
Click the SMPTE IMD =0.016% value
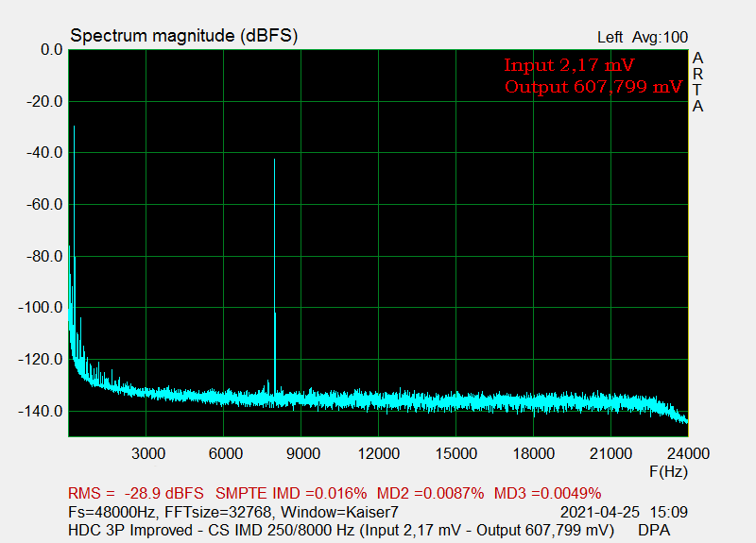coord(291,493)
